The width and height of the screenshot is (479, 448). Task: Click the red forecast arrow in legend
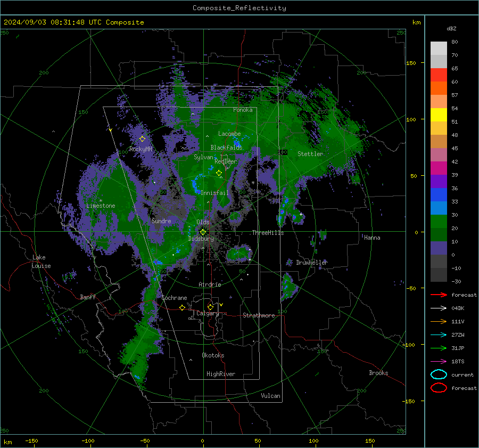pos(439,295)
